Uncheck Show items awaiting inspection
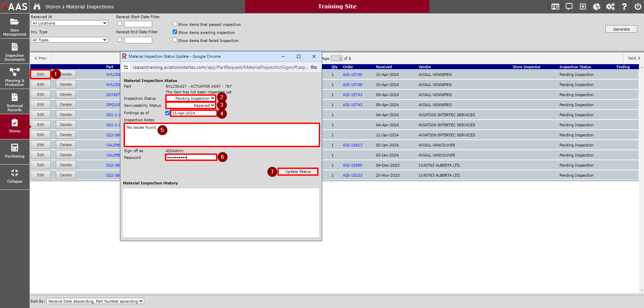Image resolution: width=644 pixels, height=308 pixels. 175,32
